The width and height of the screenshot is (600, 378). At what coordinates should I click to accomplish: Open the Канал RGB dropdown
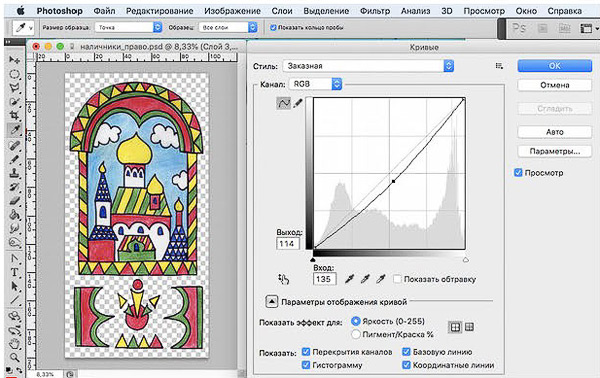click(x=315, y=84)
